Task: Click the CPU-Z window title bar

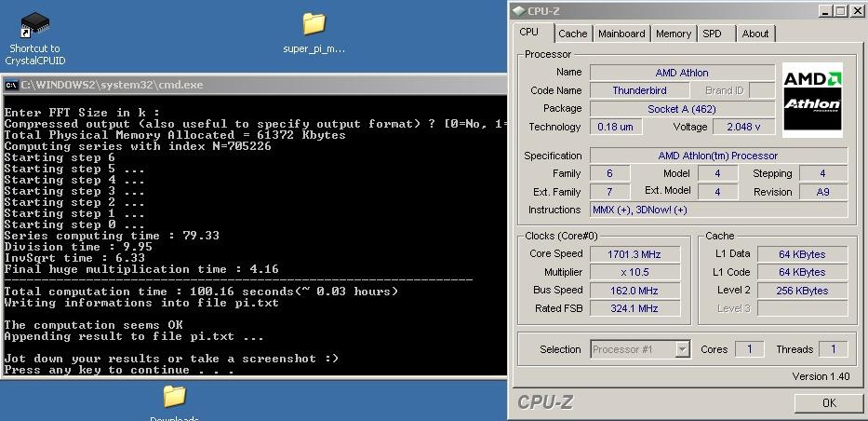Action: (x=687, y=11)
